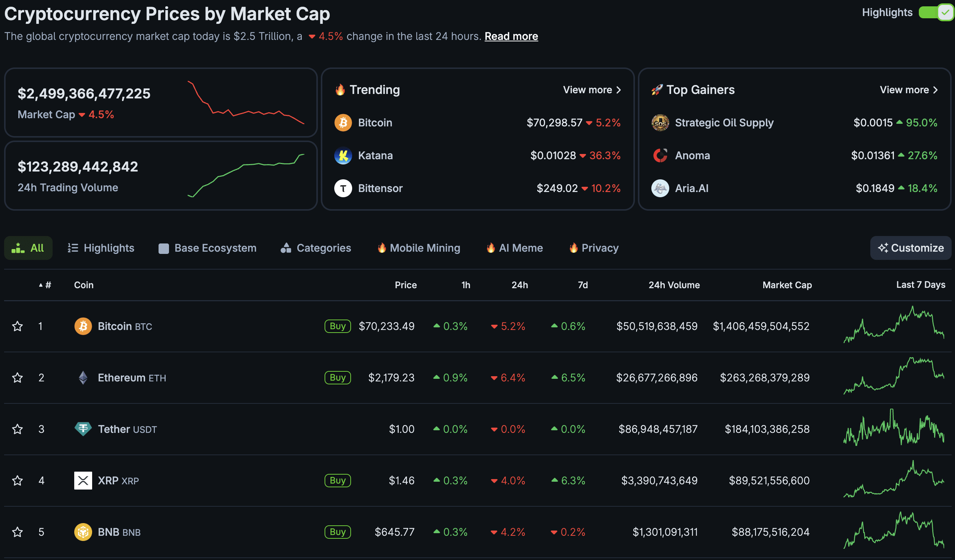Click the Ethereum coin logo

[83, 378]
